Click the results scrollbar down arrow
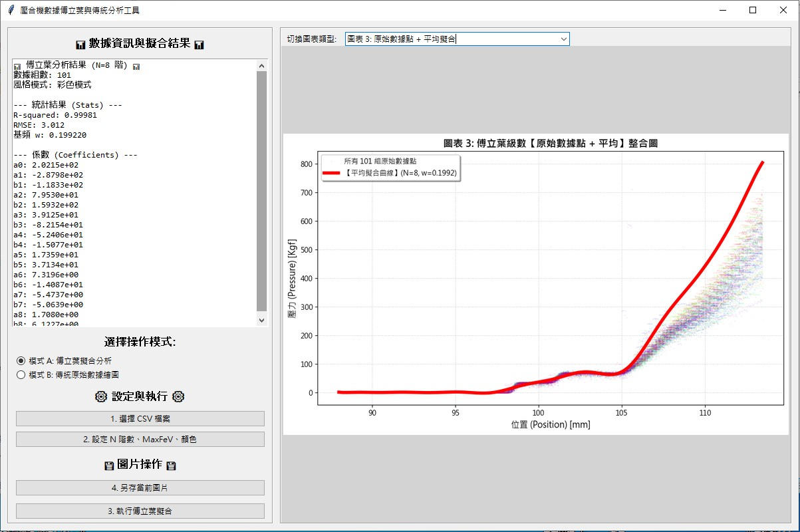 coord(261,320)
